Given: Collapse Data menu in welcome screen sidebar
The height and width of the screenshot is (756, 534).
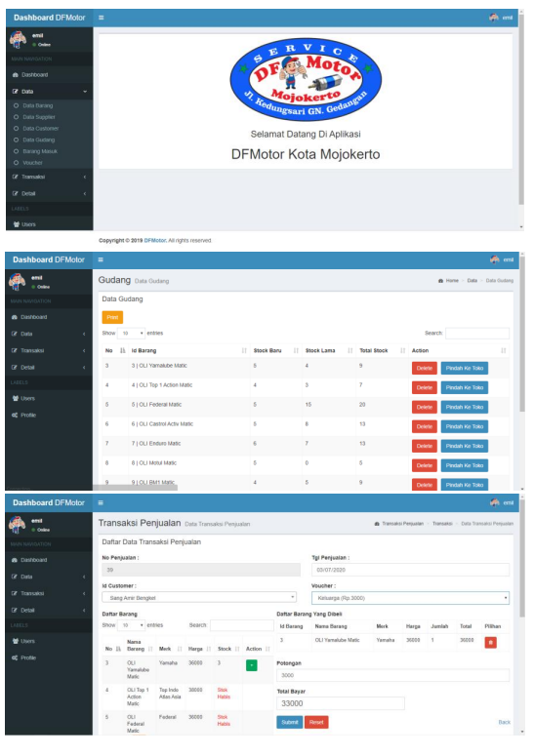Looking at the screenshot, I should 49,92.
